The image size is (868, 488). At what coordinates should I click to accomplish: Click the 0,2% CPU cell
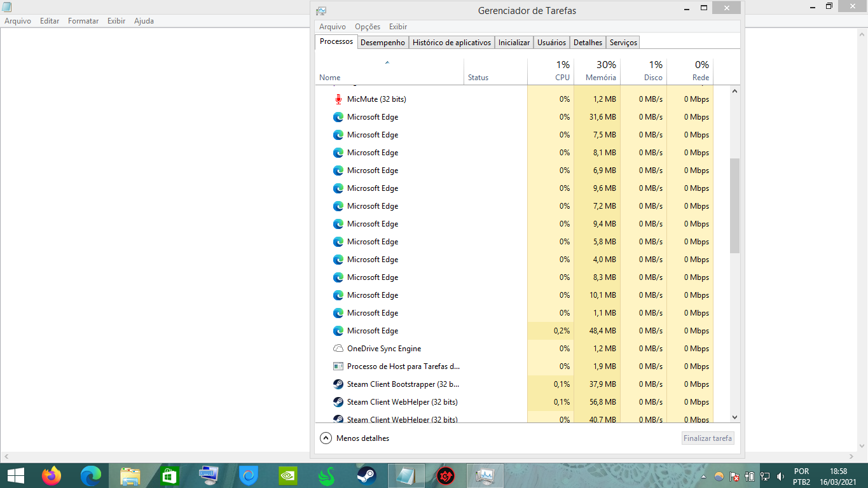(x=551, y=331)
